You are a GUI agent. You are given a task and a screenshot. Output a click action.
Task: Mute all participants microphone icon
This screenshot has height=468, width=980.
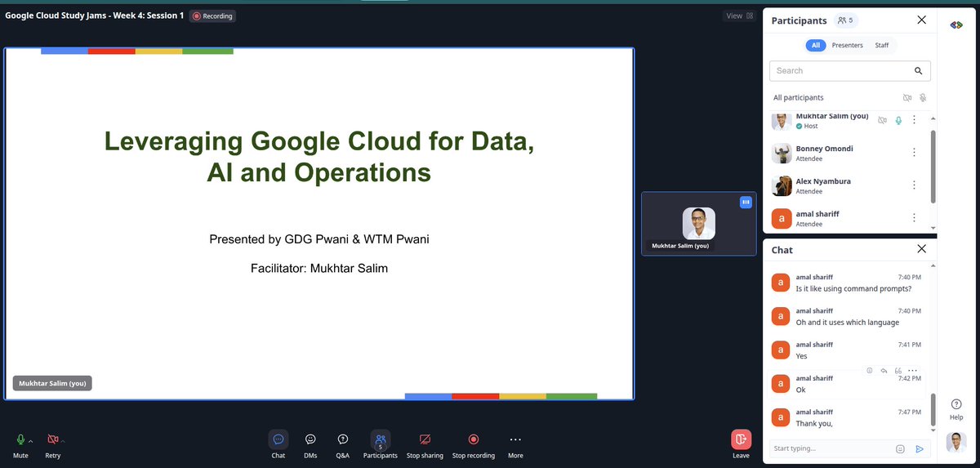[x=923, y=97]
